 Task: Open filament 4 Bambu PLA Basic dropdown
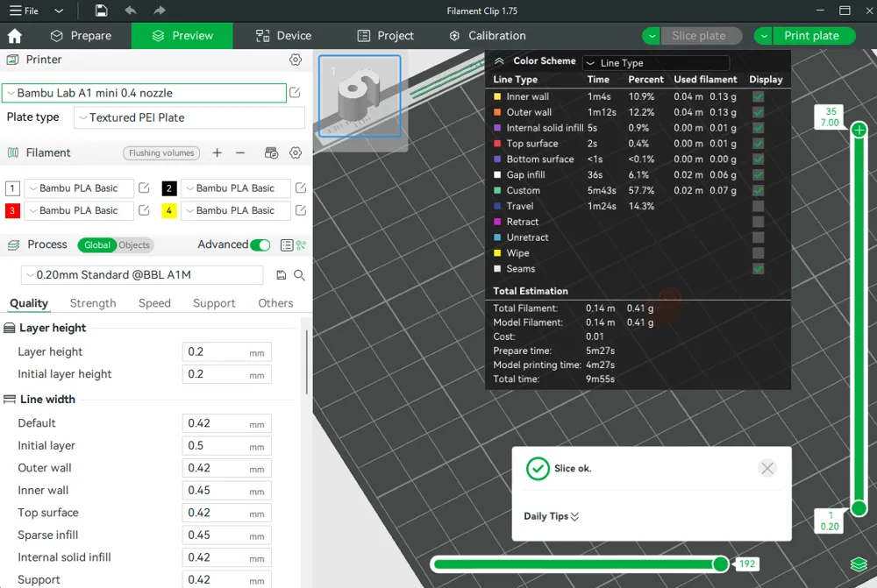pyautogui.click(x=236, y=210)
